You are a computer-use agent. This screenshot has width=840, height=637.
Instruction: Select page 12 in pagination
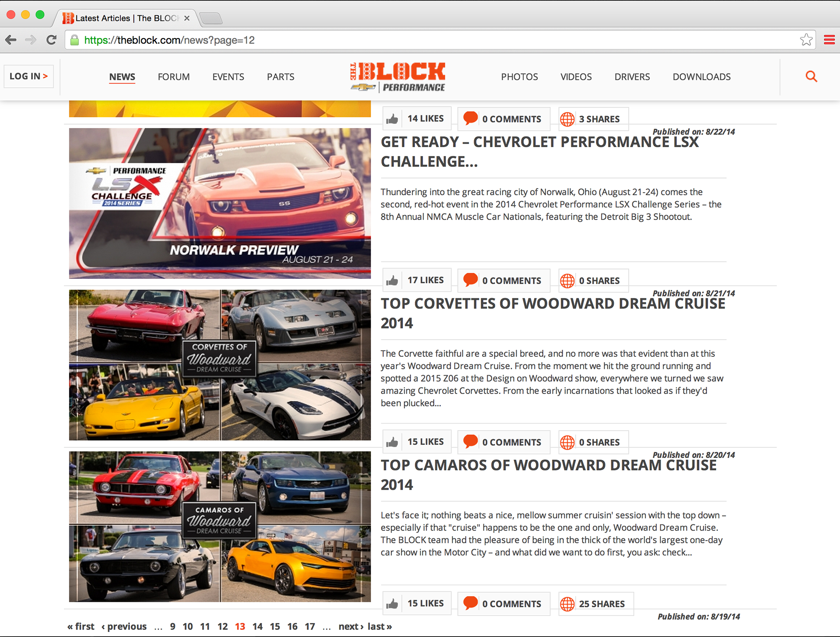coord(223,626)
